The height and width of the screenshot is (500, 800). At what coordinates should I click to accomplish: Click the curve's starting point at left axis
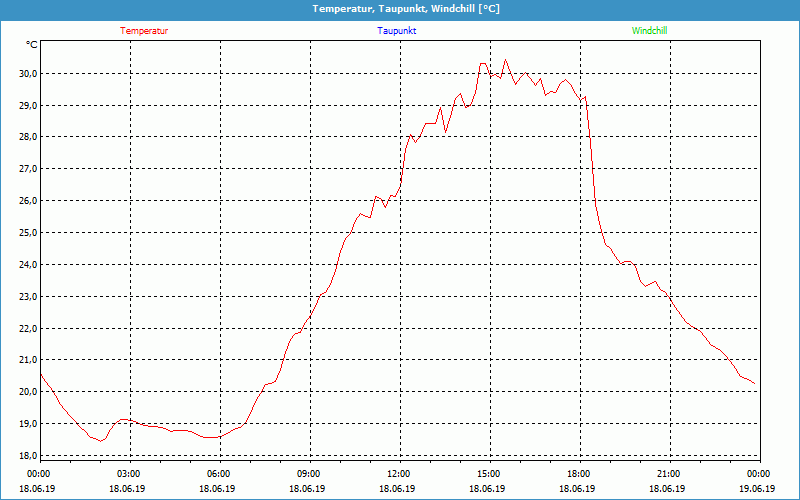pyautogui.click(x=41, y=374)
